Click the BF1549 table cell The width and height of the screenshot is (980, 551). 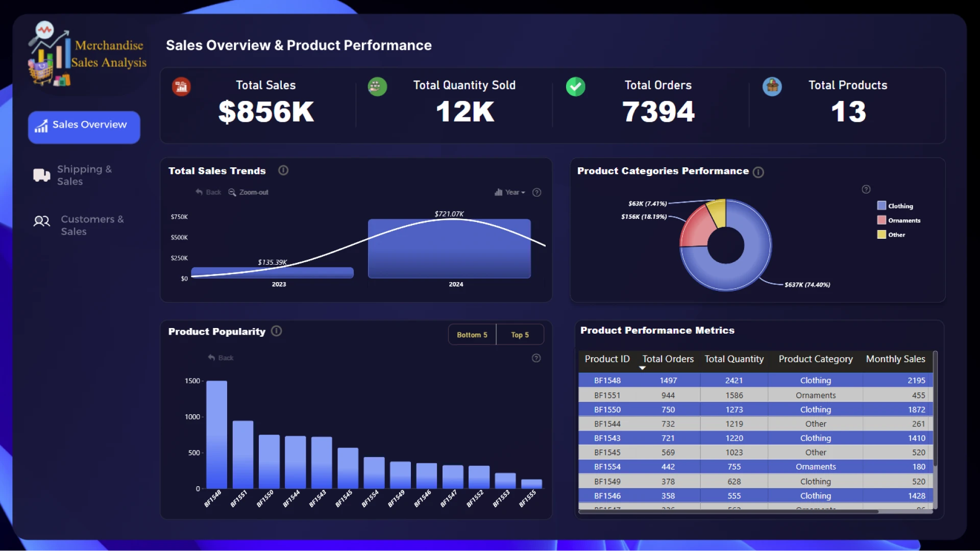pos(607,482)
